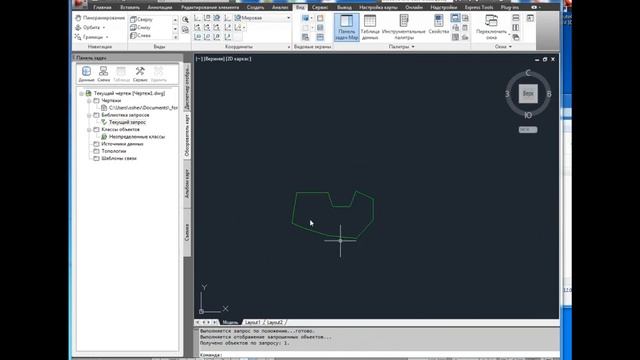Click the Границы zoom extents tool

pos(89,37)
